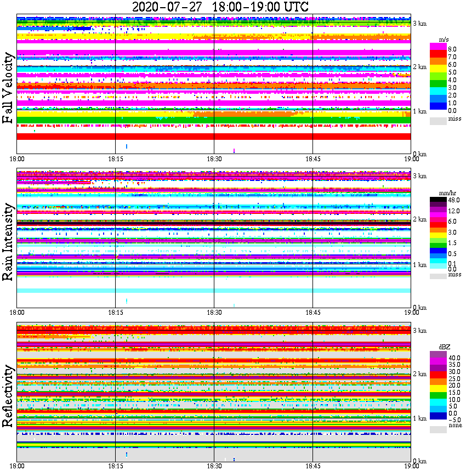Screen dimensions: 466x476
Task: Click the green swatch in the dBZ legend
Action: pos(438,396)
